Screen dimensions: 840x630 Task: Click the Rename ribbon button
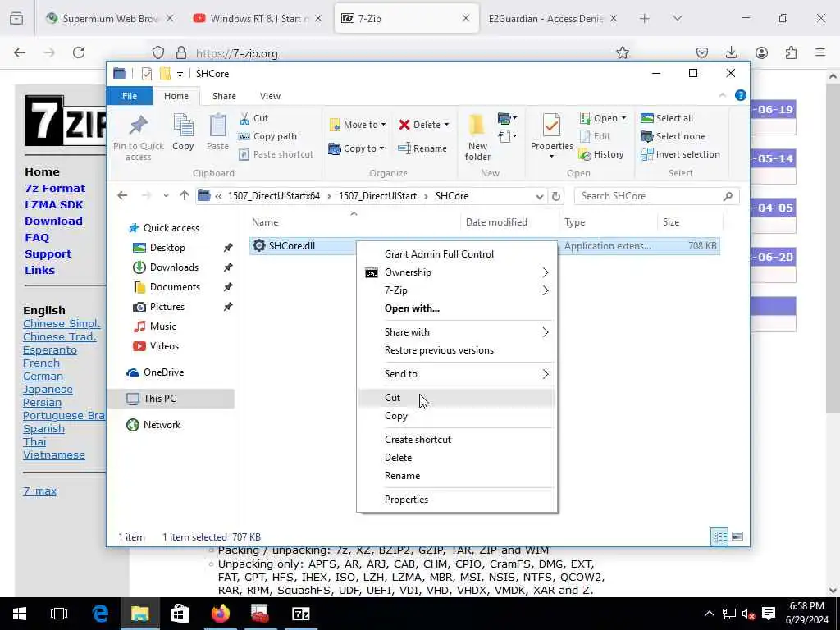(422, 148)
